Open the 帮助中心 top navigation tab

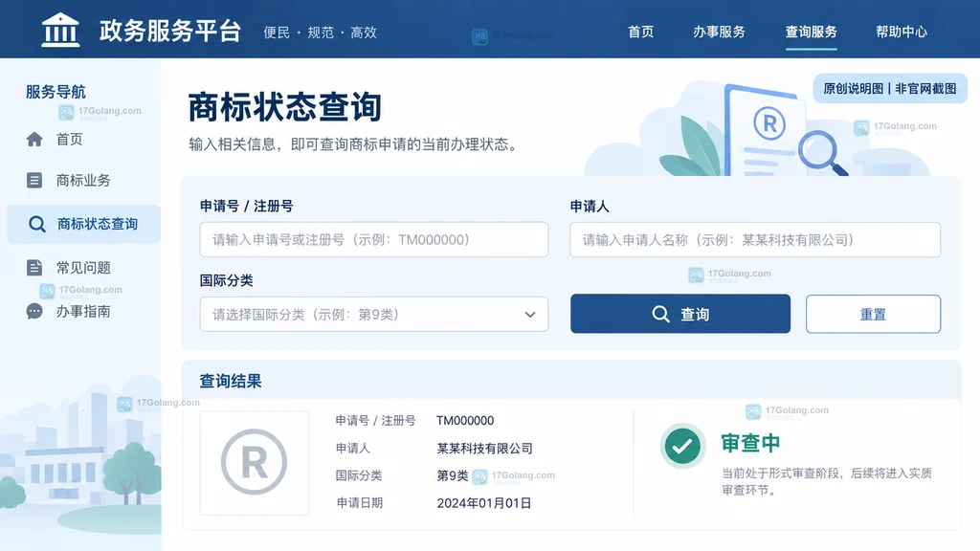click(x=902, y=32)
